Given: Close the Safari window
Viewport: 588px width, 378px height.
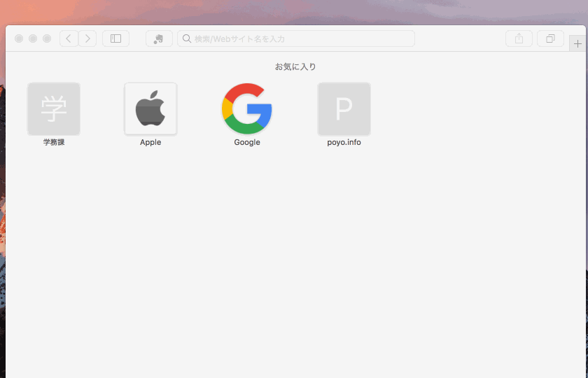Looking at the screenshot, I should click(x=19, y=38).
